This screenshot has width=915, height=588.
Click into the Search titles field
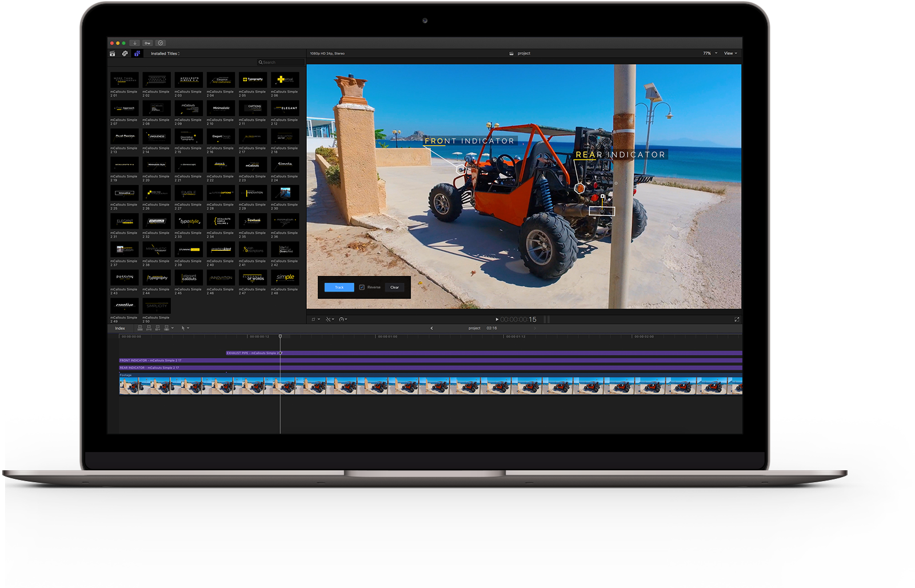(280, 62)
